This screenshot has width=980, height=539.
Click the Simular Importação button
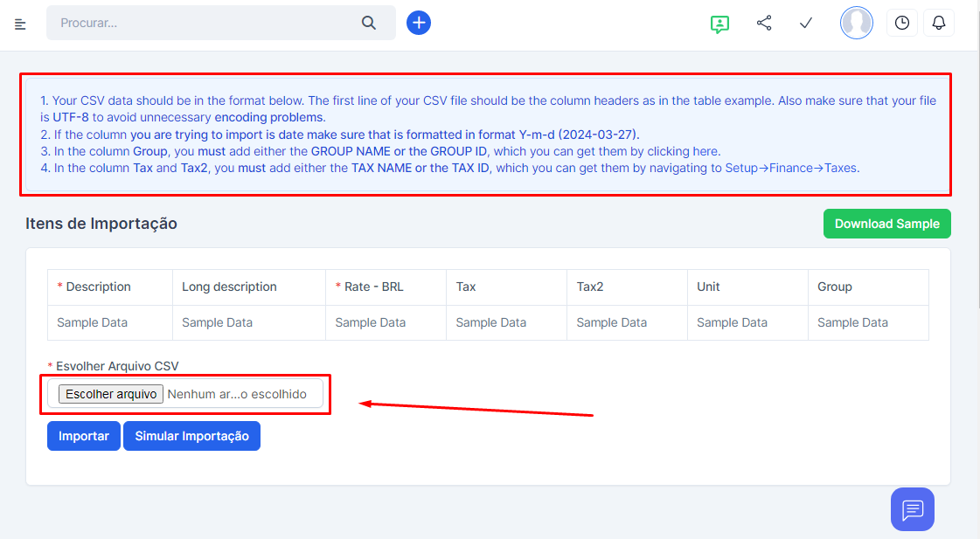coord(191,436)
